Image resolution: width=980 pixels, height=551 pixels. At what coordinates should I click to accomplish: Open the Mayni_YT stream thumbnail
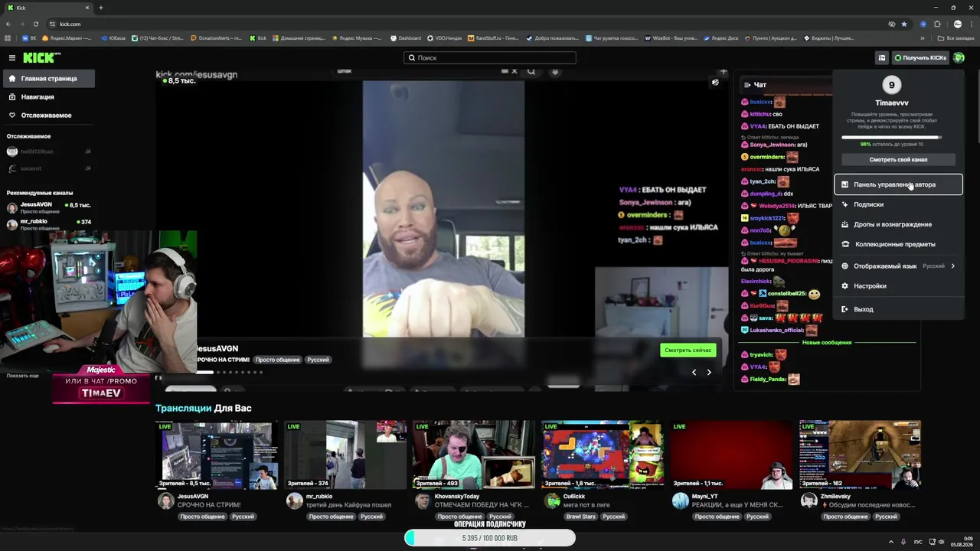tap(731, 455)
